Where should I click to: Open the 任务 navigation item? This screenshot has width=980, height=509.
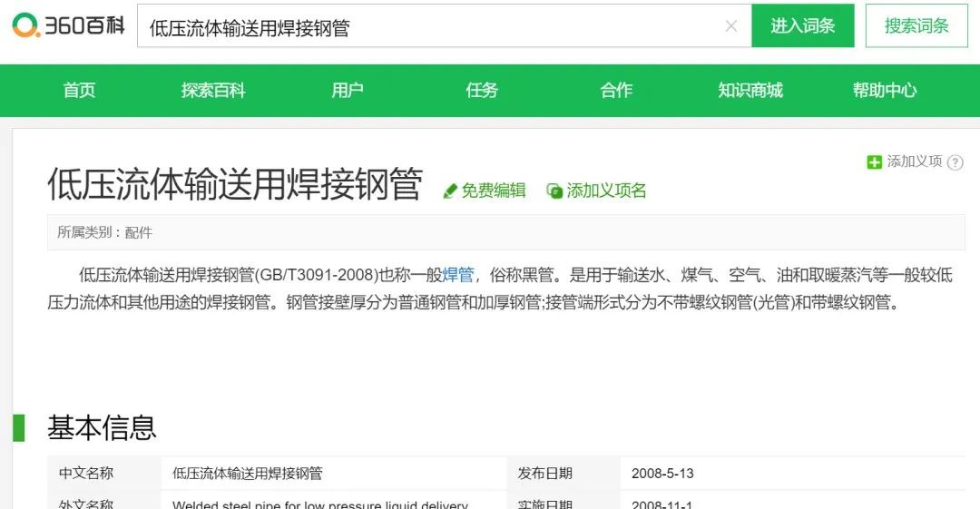pos(482,90)
